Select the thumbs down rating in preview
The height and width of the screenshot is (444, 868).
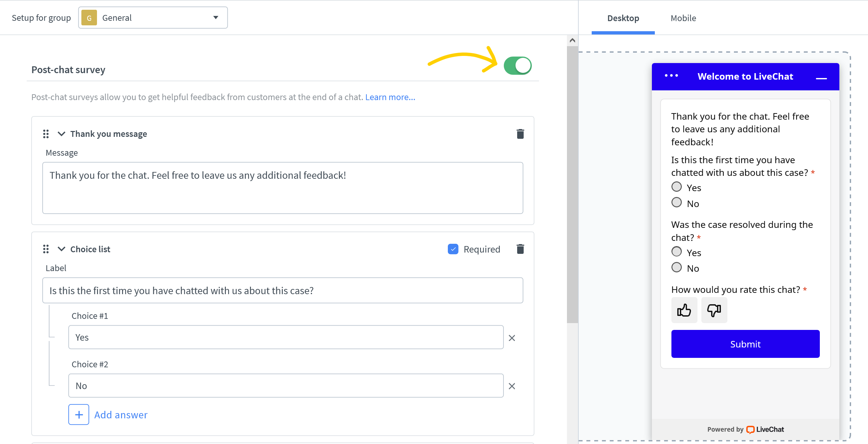point(714,310)
